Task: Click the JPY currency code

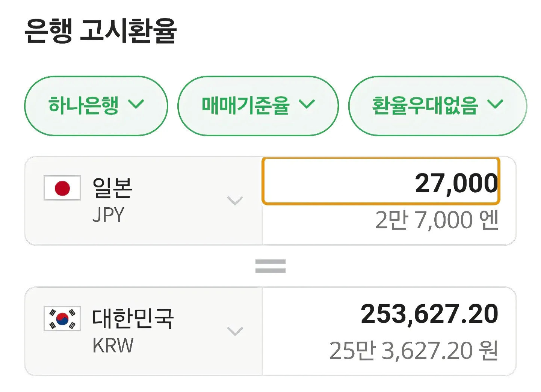Action: (x=108, y=215)
